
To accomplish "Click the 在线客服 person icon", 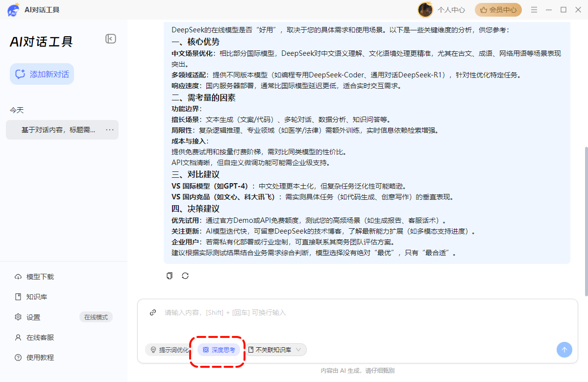I will [18, 337].
